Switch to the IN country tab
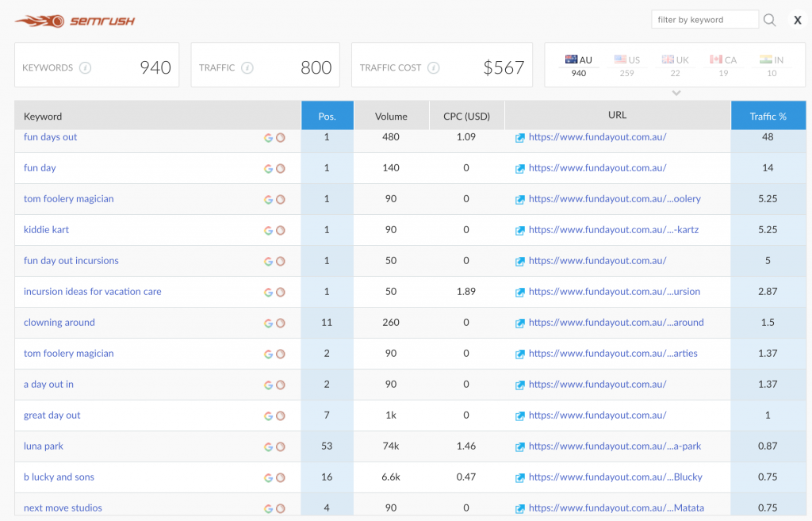Viewport: 812px width, 521px height. click(x=772, y=66)
